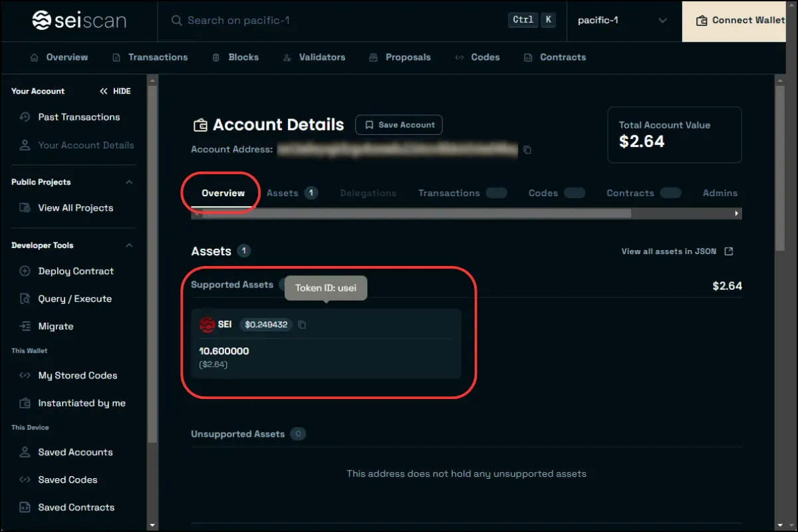Click the Instantiated by me wallet icon

[25, 403]
